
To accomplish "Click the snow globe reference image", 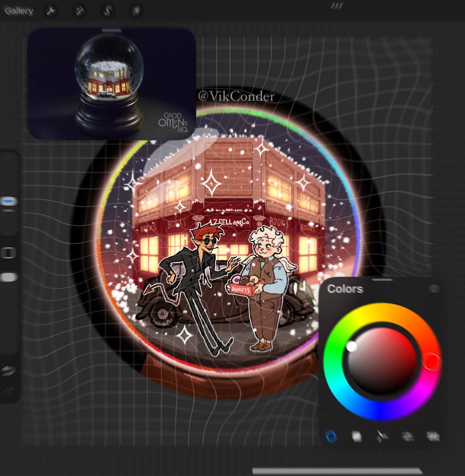I will pos(112,84).
